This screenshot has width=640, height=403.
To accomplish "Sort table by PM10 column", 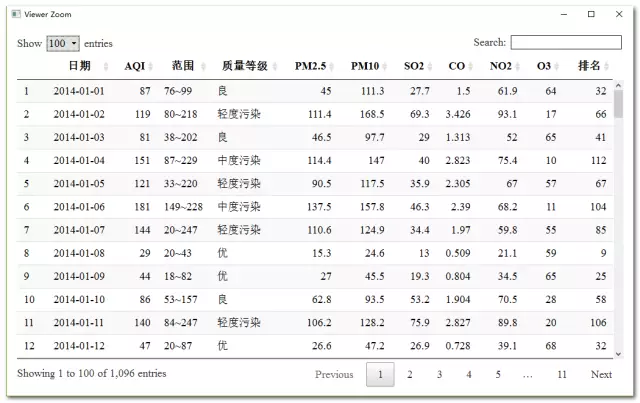I will click(365, 66).
